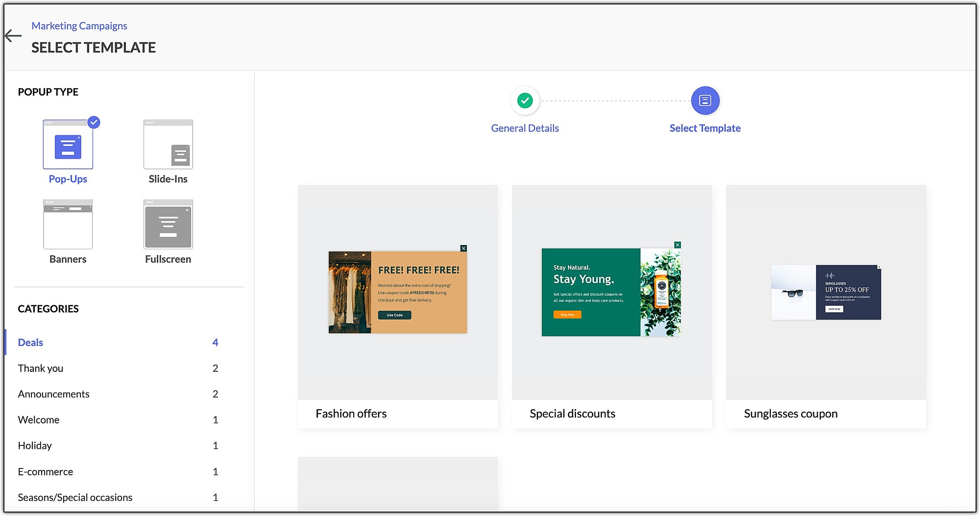Click the General Details green check step
Screen dimensions: 980x516
[525, 101]
